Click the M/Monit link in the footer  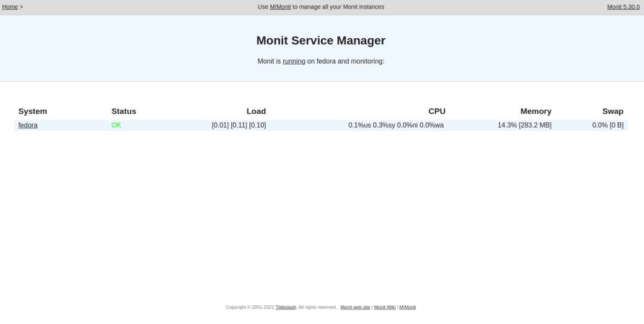[407, 307]
